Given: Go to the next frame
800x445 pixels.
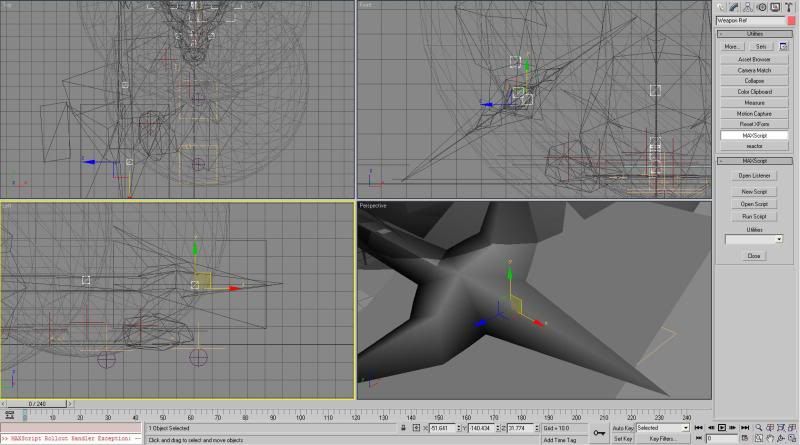Looking at the screenshot, I should click(x=733, y=428).
